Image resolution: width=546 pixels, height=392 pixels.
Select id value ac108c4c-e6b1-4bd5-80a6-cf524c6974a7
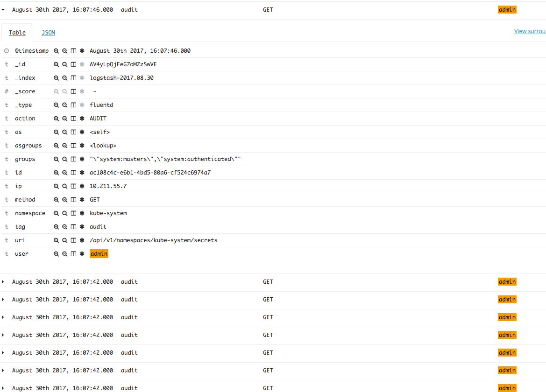point(150,173)
